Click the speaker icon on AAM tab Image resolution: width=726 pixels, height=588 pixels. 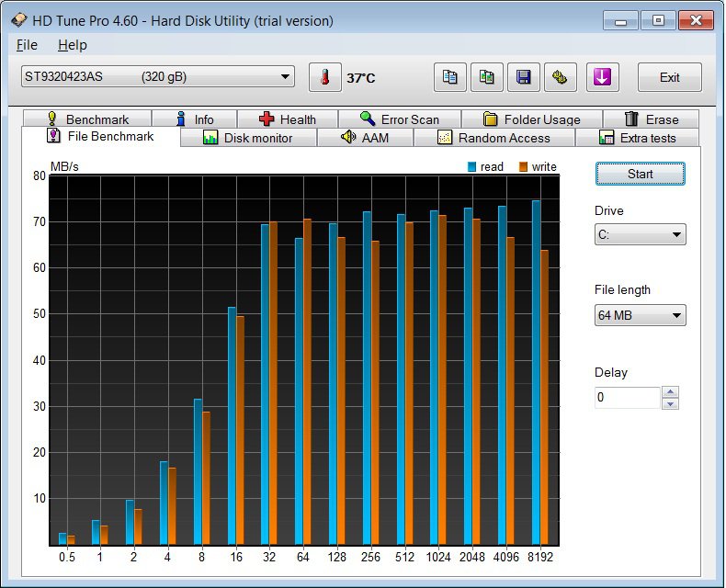[348, 137]
